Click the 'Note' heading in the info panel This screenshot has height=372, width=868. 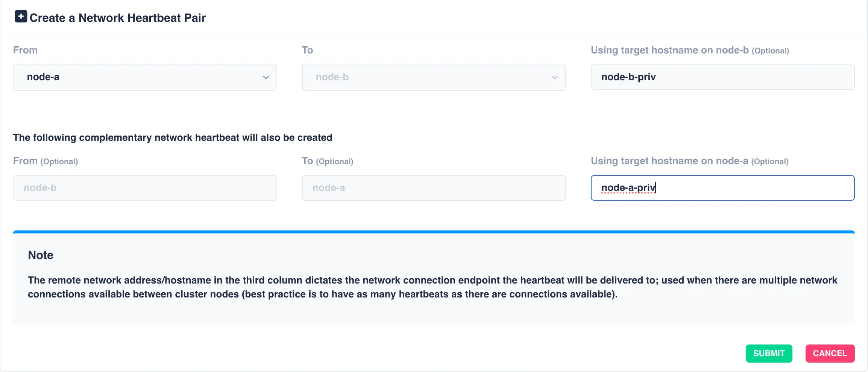pyautogui.click(x=40, y=255)
